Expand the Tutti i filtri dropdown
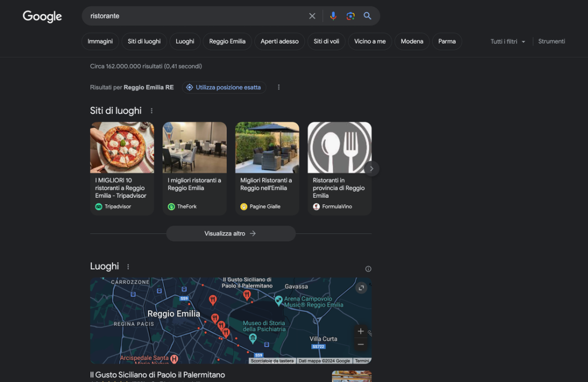The image size is (588, 382). [508, 41]
